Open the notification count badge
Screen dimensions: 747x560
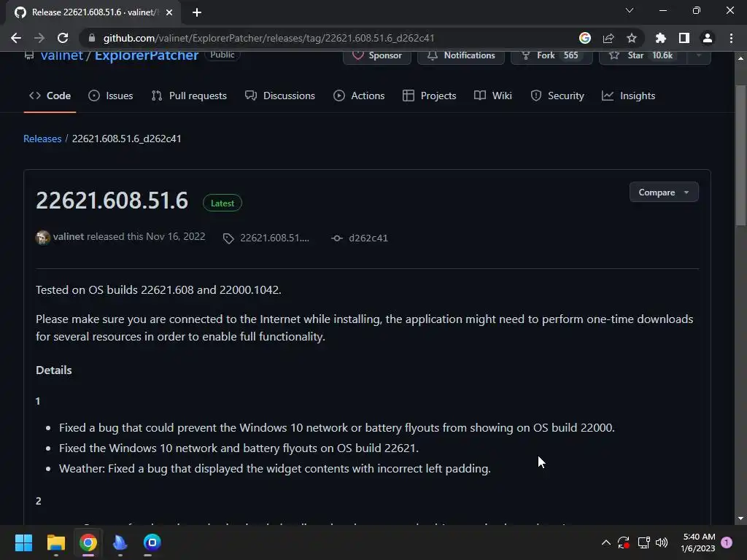pyautogui.click(x=727, y=542)
